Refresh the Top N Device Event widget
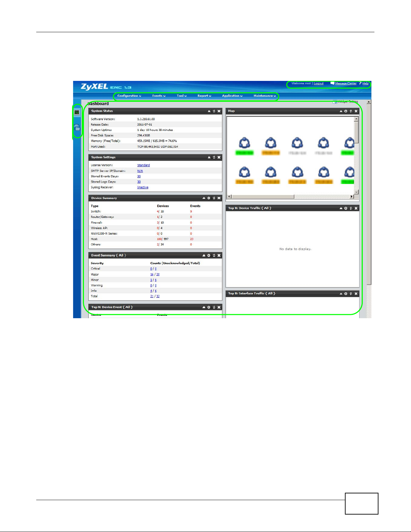Screen dimensions: 411x532 coord(214,307)
